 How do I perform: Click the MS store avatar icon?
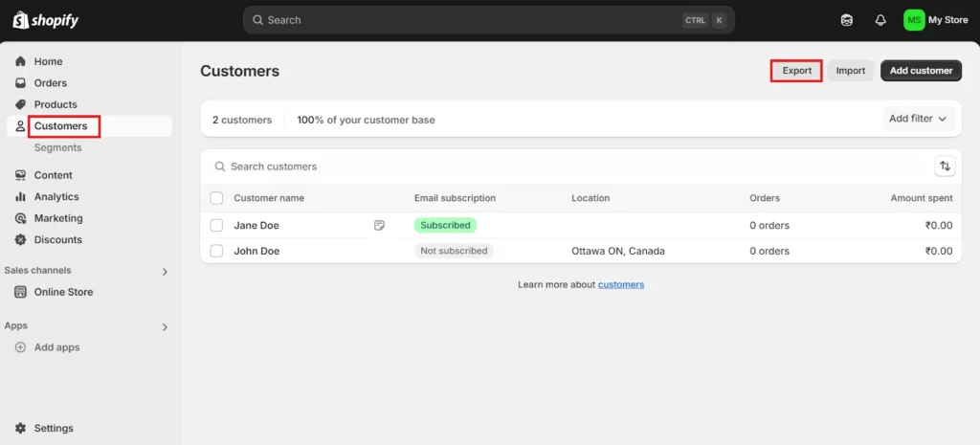[914, 20]
